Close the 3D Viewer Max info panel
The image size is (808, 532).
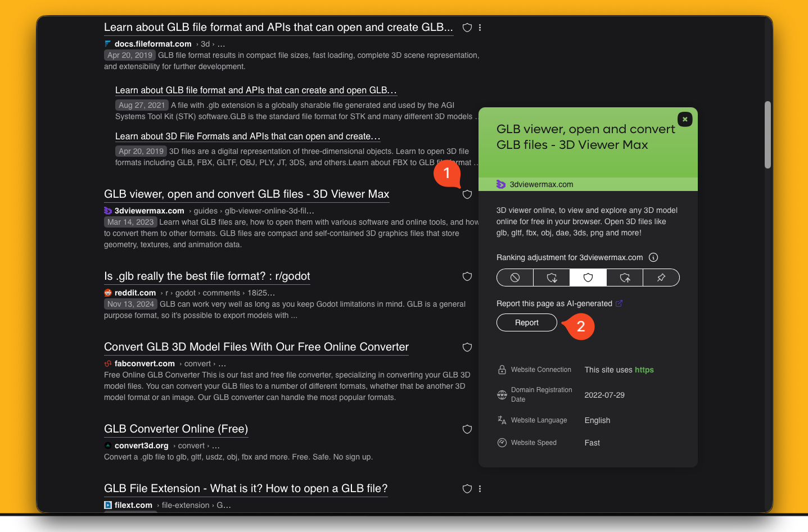pyautogui.click(x=685, y=119)
